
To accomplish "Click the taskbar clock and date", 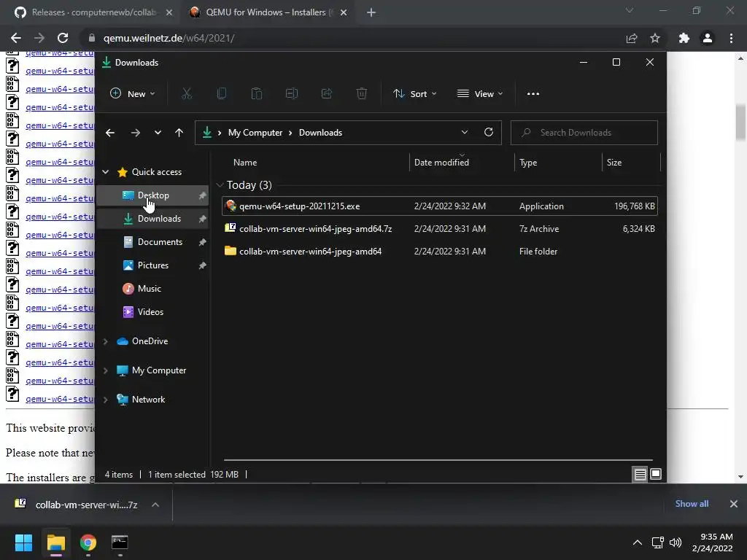I will (713, 542).
